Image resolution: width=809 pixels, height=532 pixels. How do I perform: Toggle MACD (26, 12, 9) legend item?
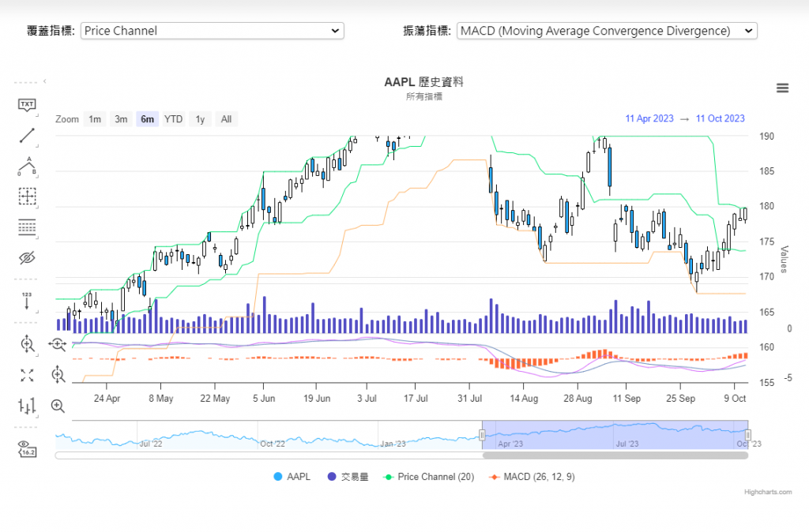tap(532, 477)
